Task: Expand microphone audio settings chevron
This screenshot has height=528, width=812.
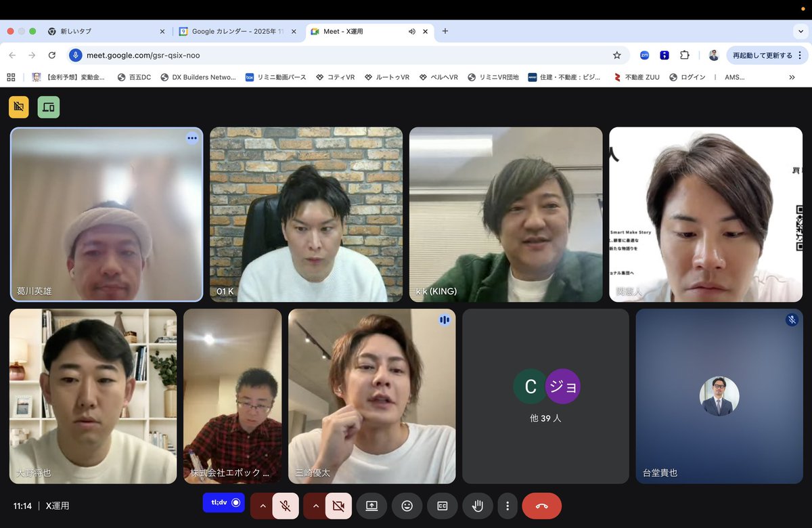Action: click(x=263, y=506)
